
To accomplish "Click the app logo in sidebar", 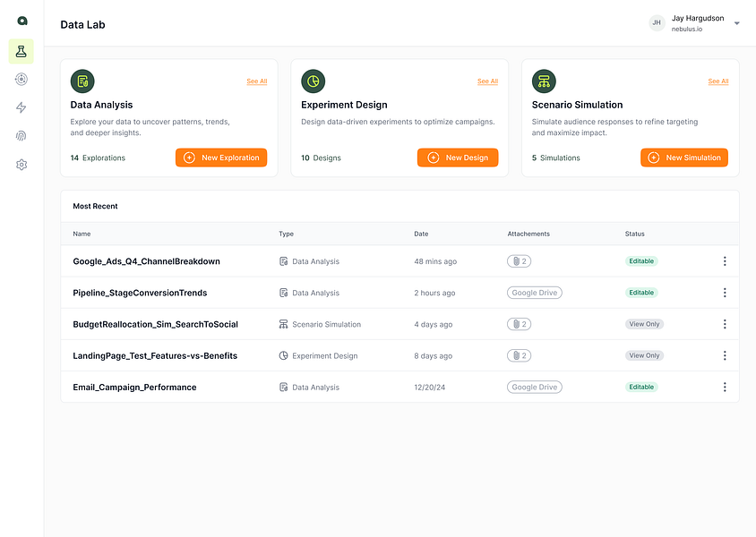I will 22,21.
